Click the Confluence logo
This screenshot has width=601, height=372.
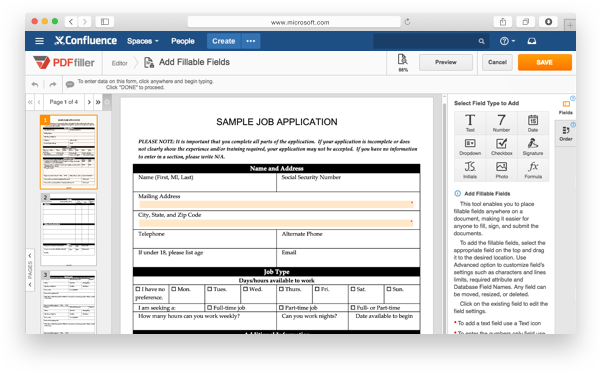pyautogui.click(x=85, y=41)
